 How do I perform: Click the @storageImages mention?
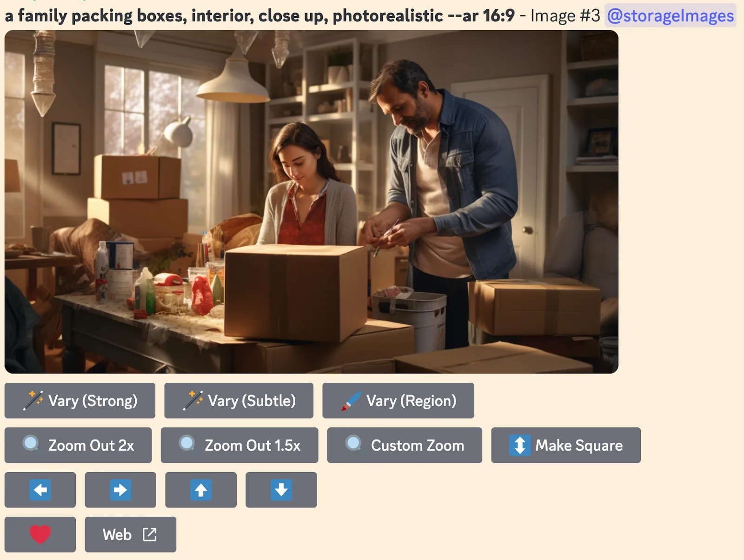670,15
